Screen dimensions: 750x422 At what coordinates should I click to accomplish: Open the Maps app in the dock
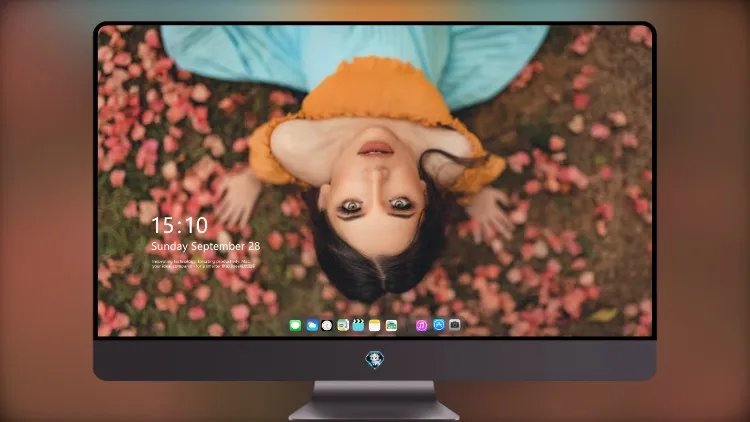pyautogui.click(x=342, y=325)
